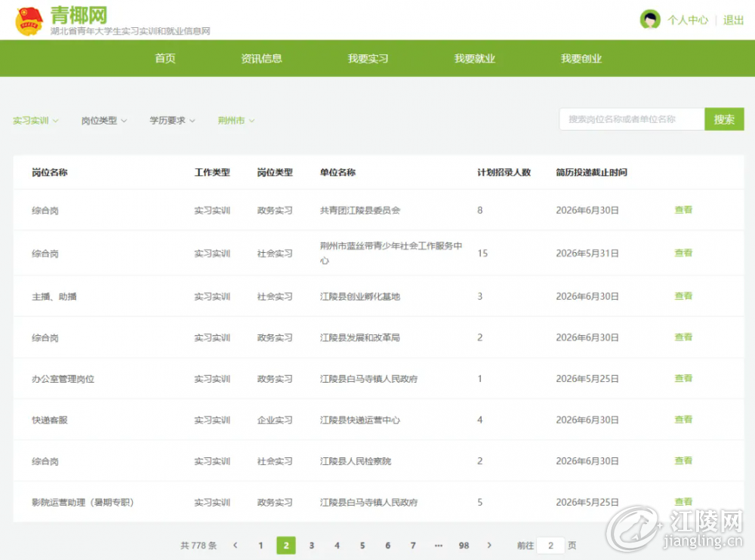Go to last page 98

coord(464,546)
